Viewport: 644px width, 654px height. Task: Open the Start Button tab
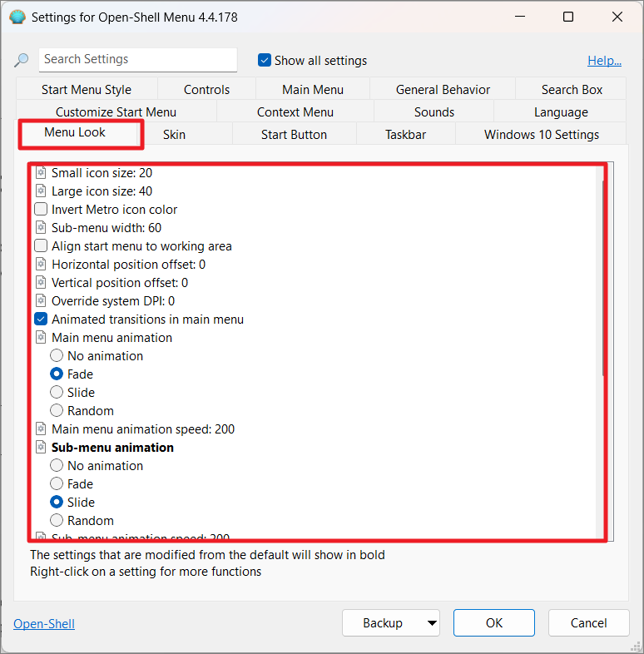click(294, 134)
